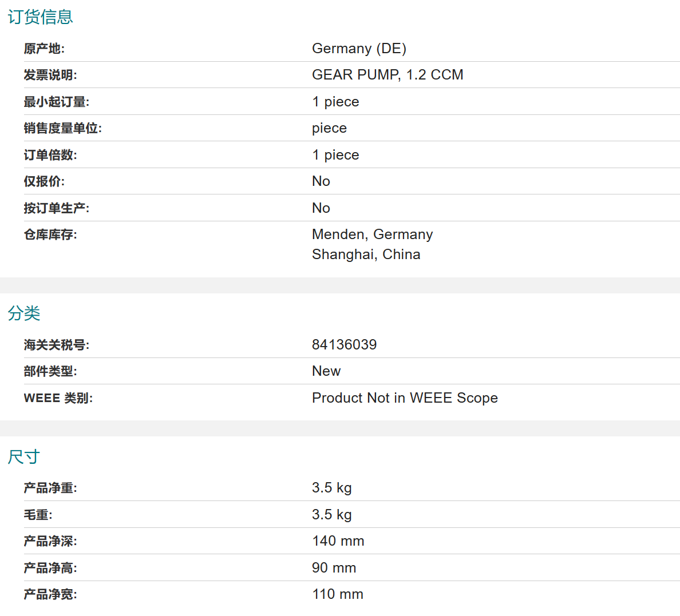The width and height of the screenshot is (680, 616).
Task: Click the 海关关税号 label
Action: pos(56,345)
